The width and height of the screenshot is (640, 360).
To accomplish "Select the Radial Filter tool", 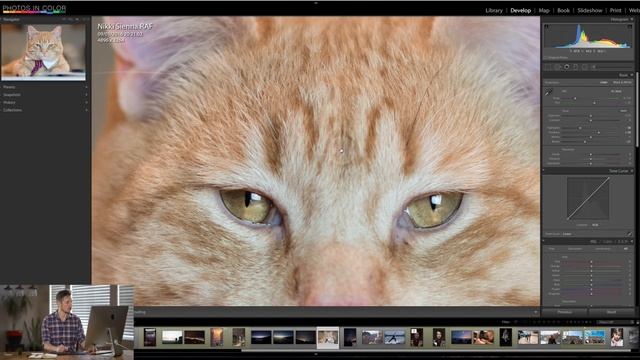I will 584,67.
